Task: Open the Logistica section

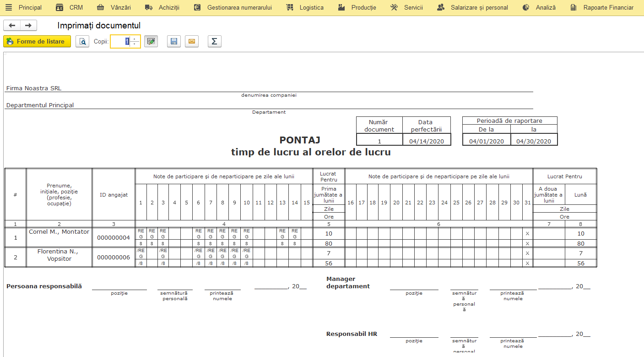Action: point(305,7)
